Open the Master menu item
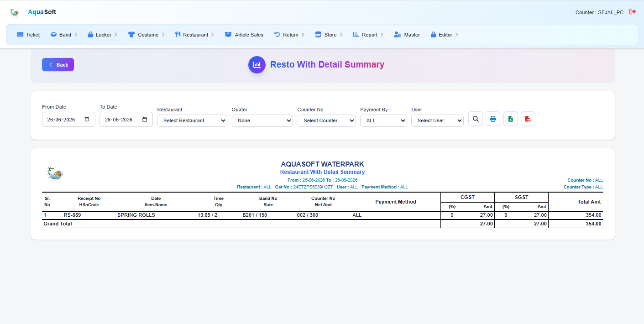 click(407, 35)
